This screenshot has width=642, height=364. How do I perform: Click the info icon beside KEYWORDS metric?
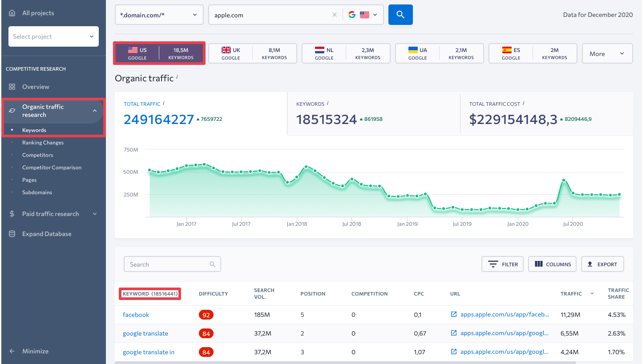coord(328,103)
